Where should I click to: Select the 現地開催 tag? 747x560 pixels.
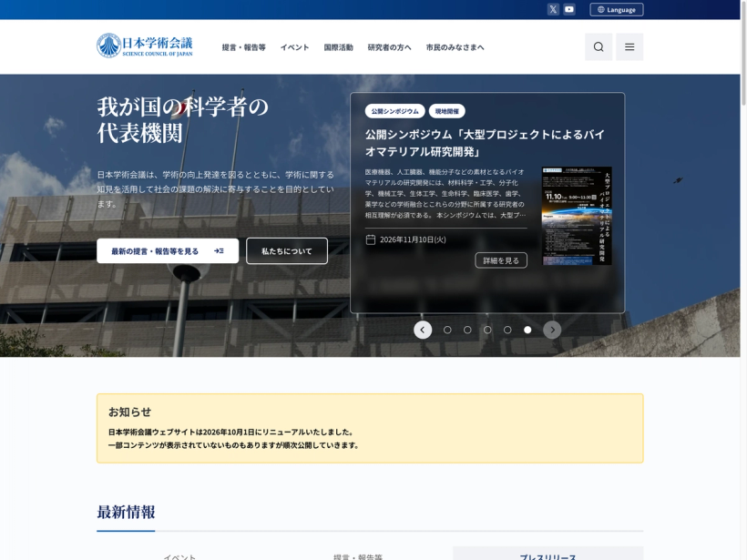pyautogui.click(x=447, y=111)
